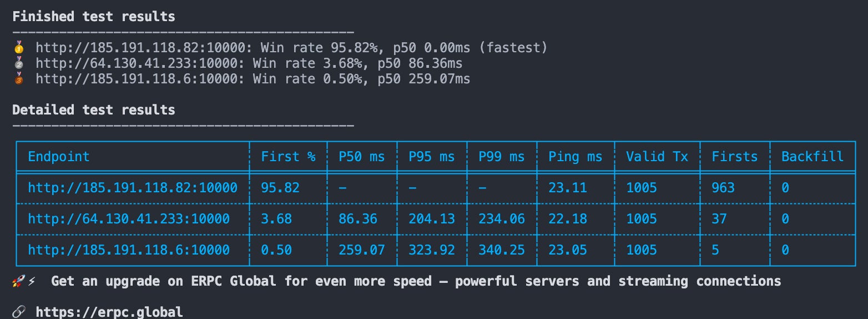Click the 963 Firsts value cell
This screenshot has width=868, height=319.
pos(723,188)
